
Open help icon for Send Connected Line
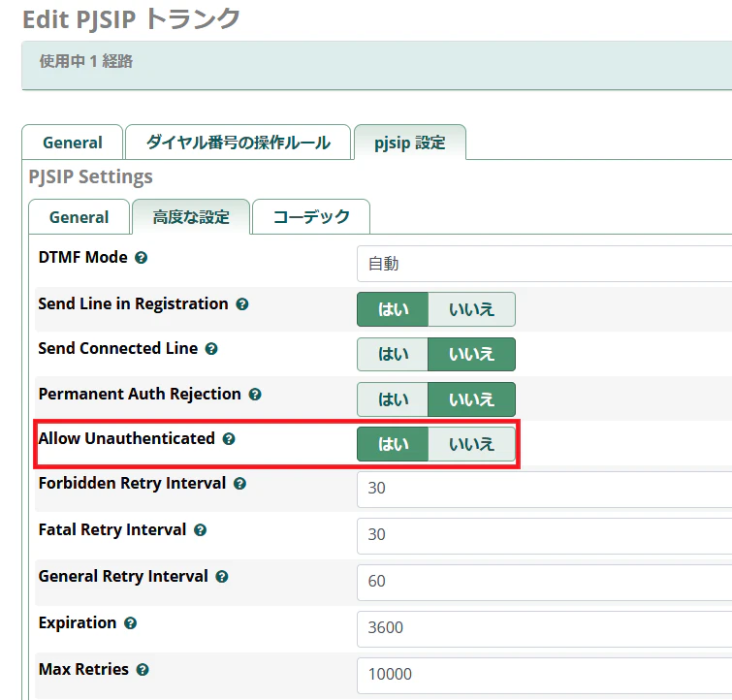[211, 349]
